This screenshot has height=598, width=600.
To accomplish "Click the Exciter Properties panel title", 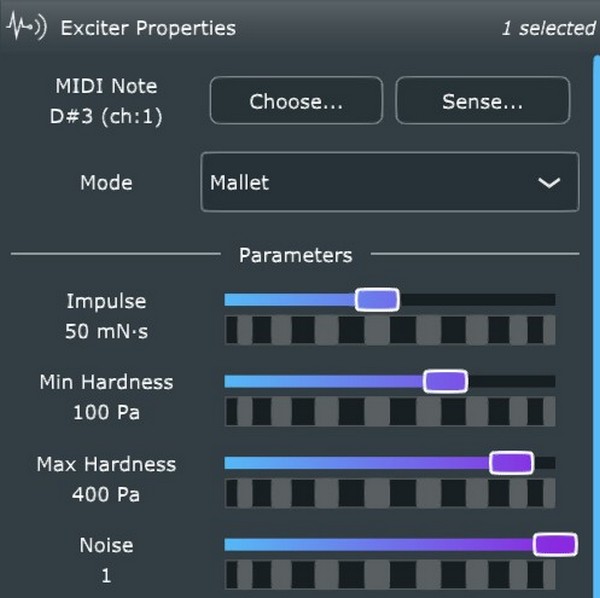I will point(148,28).
